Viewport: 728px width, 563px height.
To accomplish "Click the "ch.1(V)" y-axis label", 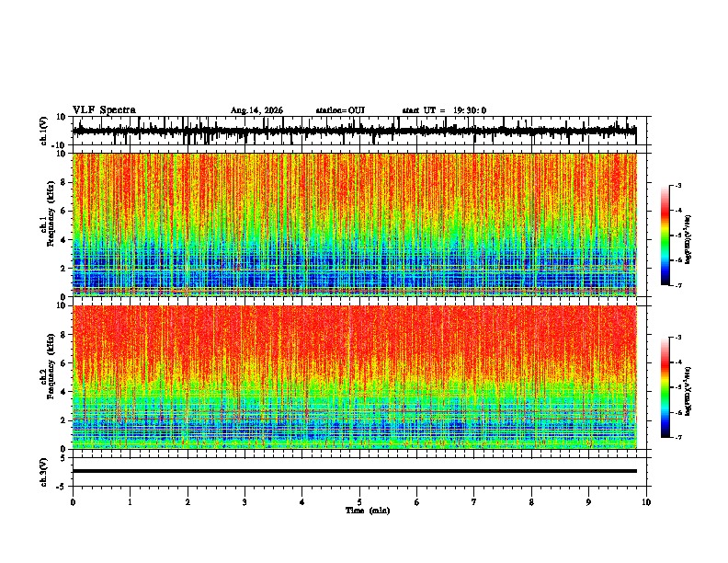I will (44, 131).
